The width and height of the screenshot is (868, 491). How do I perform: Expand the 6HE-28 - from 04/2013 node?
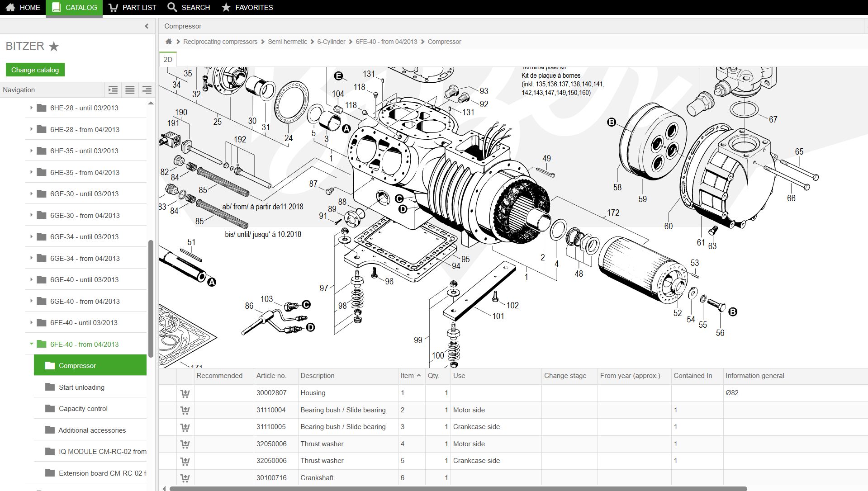click(31, 129)
